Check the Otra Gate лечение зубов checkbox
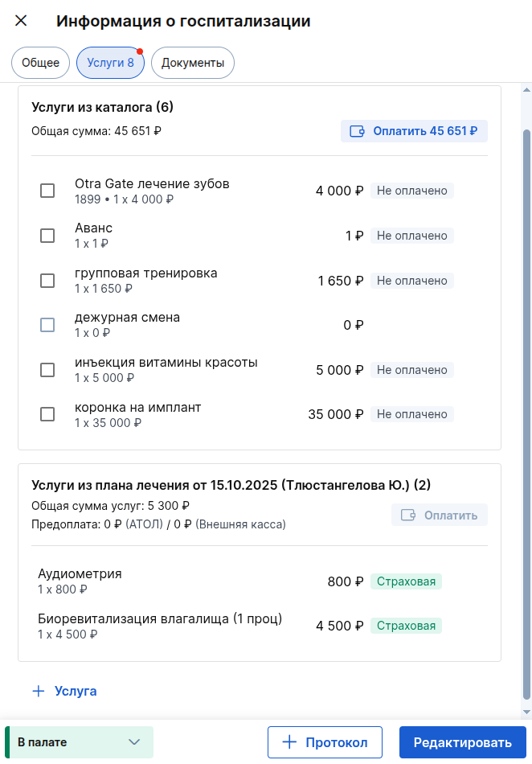 [x=47, y=191]
